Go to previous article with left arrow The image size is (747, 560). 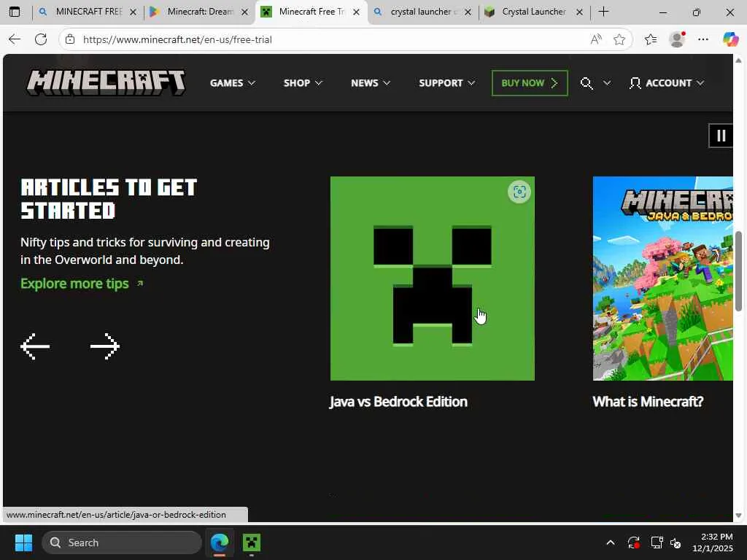tap(35, 346)
